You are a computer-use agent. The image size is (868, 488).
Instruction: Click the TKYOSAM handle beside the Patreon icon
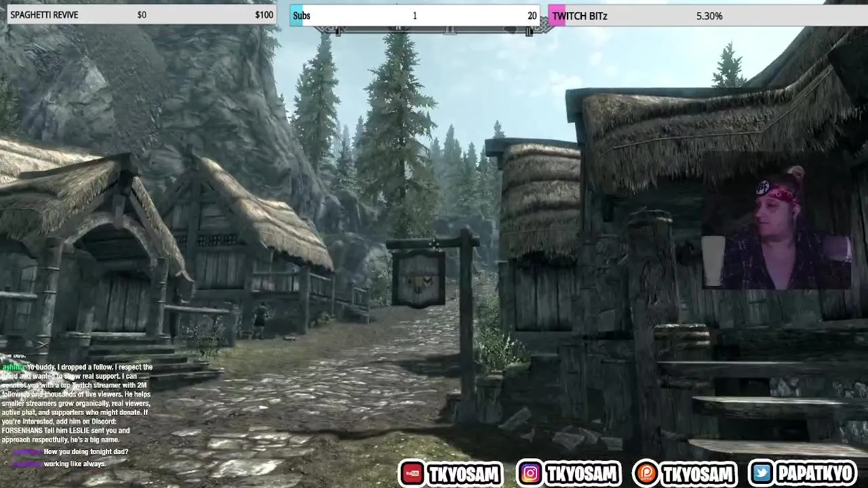point(698,474)
